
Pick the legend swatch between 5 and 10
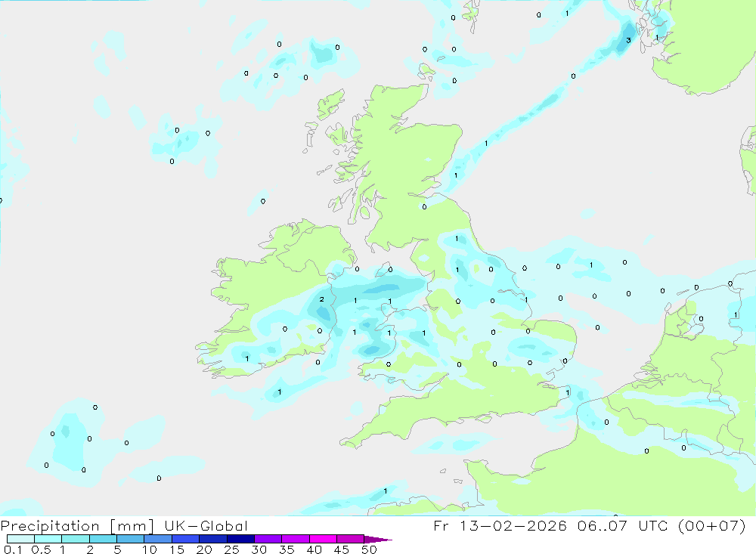131,539
